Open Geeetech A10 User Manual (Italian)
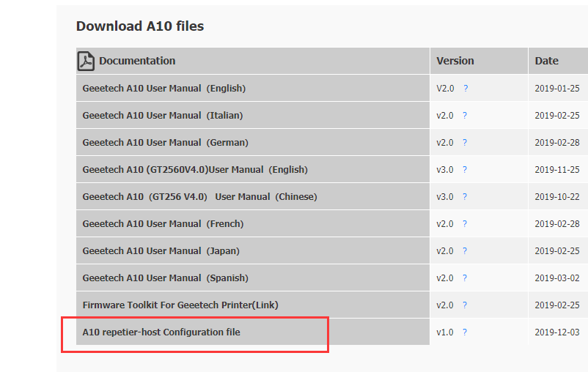The image size is (588, 372). click(x=162, y=116)
